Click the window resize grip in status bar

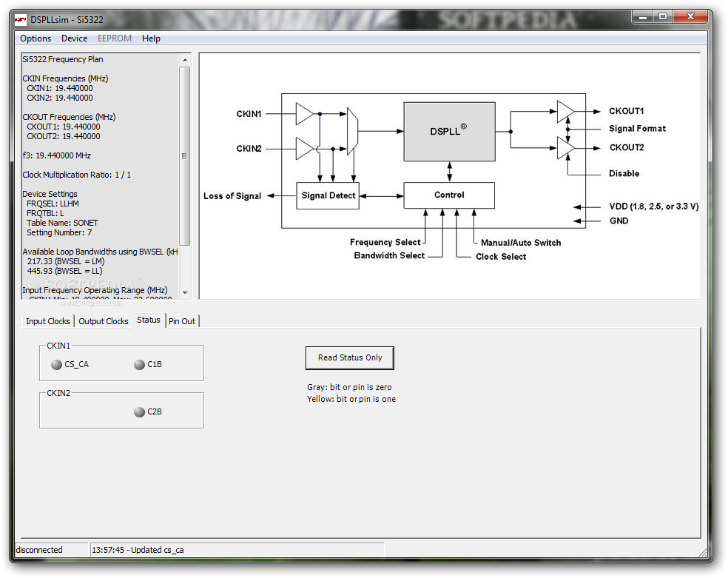coord(703,551)
